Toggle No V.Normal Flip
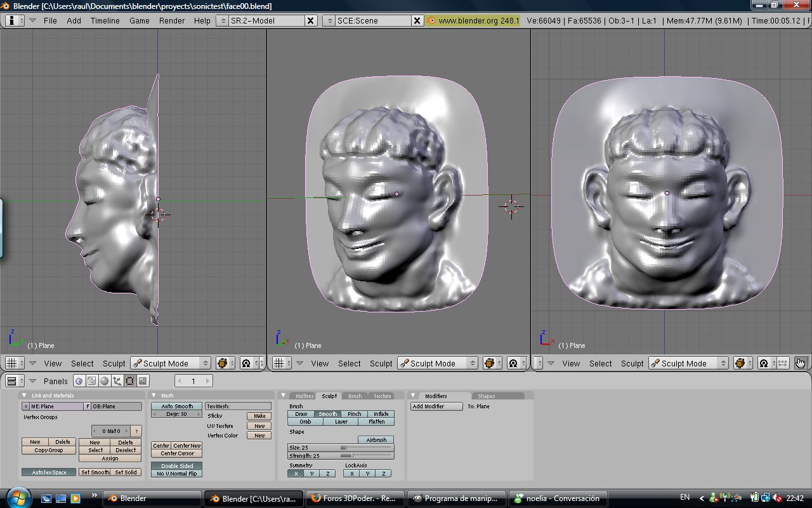 [177, 474]
